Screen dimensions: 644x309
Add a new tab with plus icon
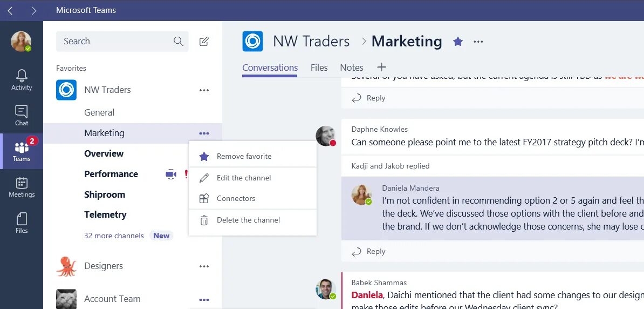pos(381,67)
